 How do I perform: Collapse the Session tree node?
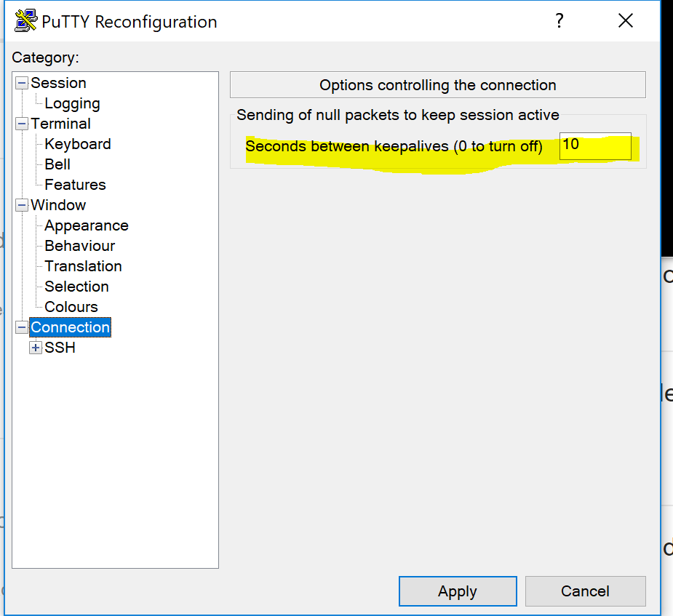point(21,83)
